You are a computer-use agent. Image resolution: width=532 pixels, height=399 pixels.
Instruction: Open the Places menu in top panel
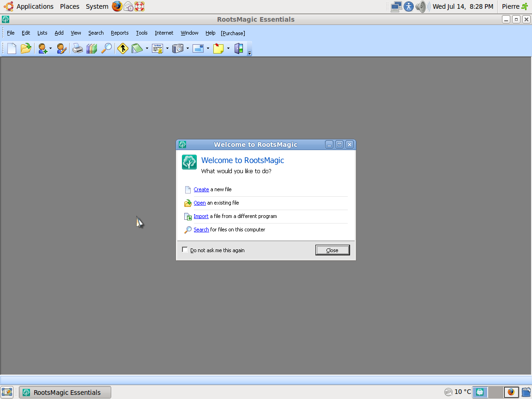pyautogui.click(x=70, y=6)
